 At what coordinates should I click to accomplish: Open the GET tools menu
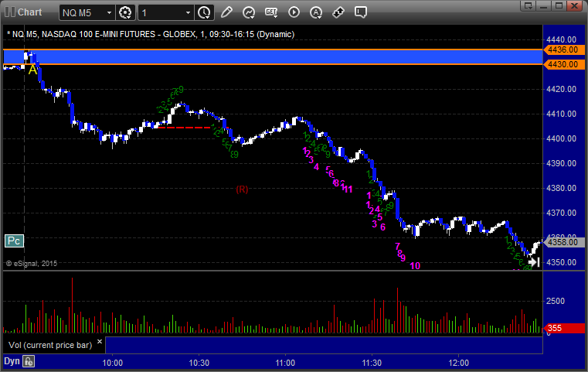point(271,12)
